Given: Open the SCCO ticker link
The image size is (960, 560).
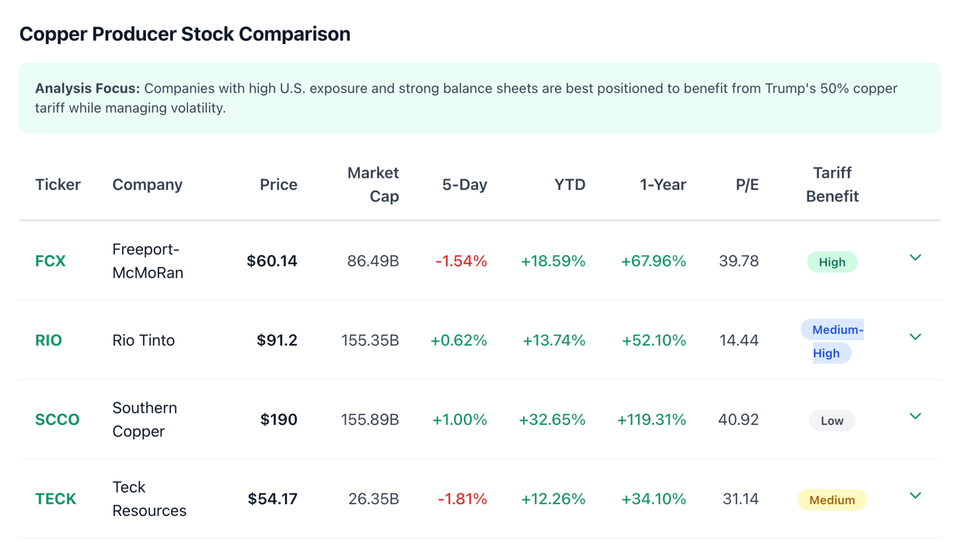Looking at the screenshot, I should 57,420.
